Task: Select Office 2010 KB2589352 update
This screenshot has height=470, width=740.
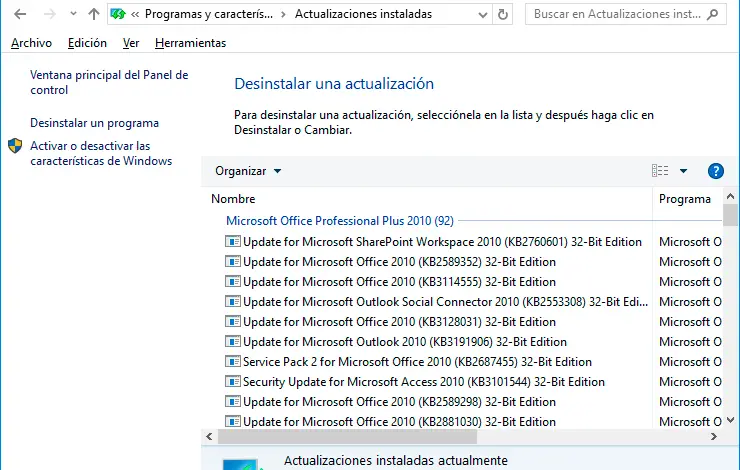Action: pos(399,262)
